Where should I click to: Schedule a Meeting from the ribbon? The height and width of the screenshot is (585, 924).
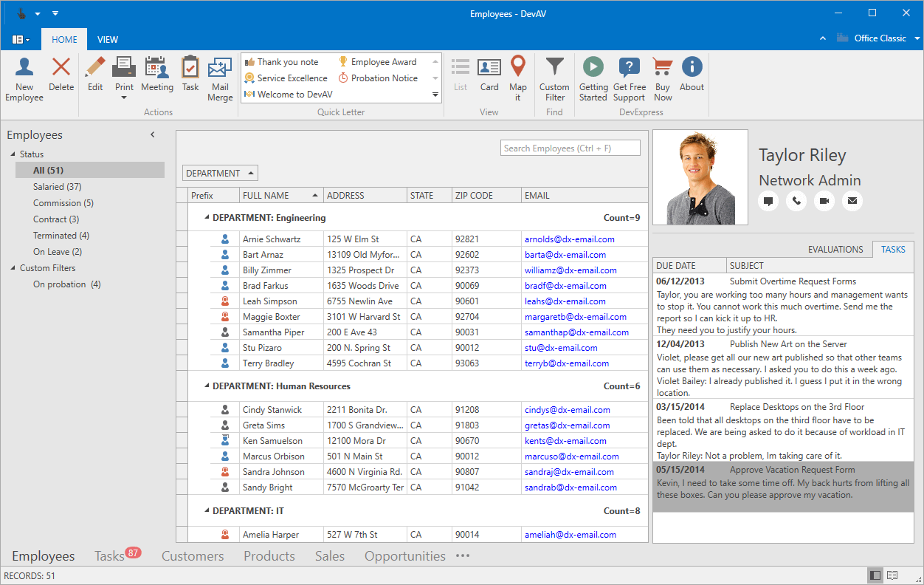156,78
